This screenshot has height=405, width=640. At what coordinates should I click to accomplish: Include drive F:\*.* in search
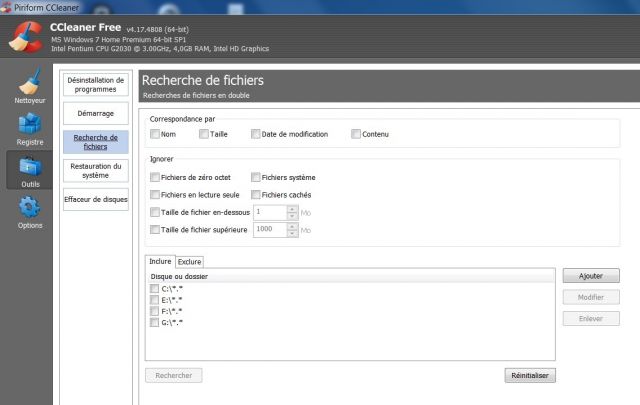[x=154, y=311]
